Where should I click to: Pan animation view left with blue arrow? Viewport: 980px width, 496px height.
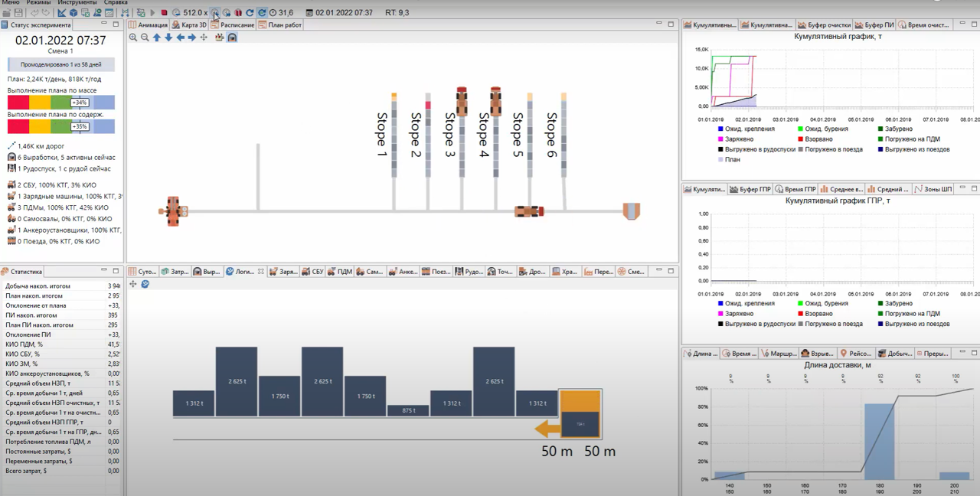pyautogui.click(x=181, y=38)
